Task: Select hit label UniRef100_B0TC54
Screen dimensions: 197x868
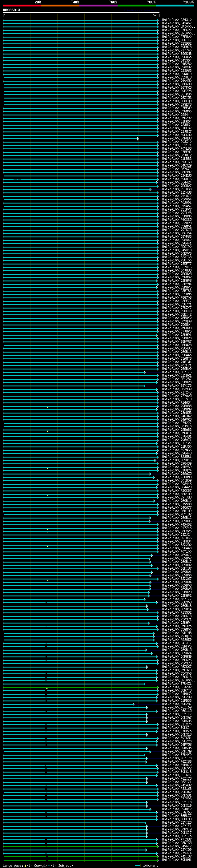Action: 177,737
